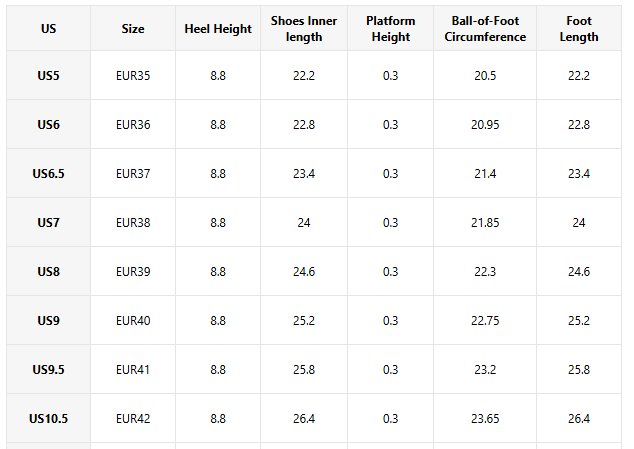Screen dimensions: 634x449
Task: Select the Foot Length column header
Action: (579, 29)
